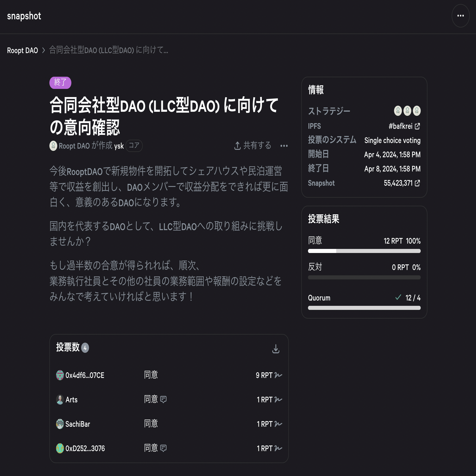Viewport: 476px width, 476px height.
Task: Click the breadcrumb chevron separator
Action: pyautogui.click(x=43, y=50)
